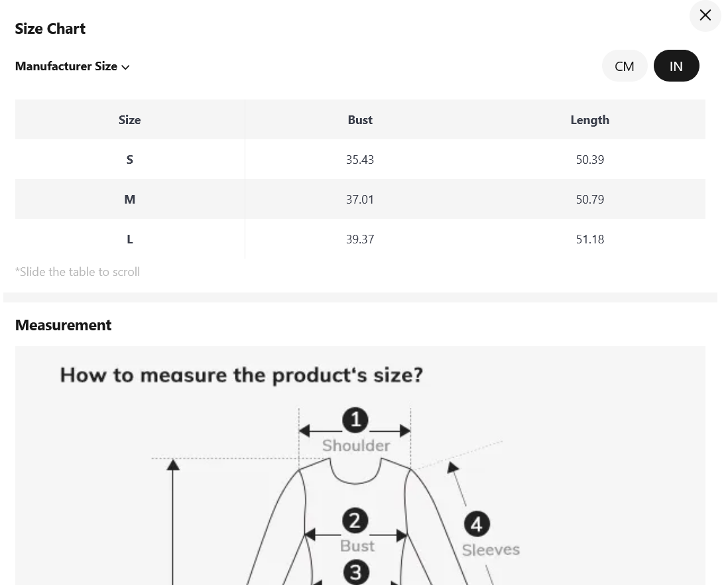Click the Length column header
This screenshot has width=728, height=585.
pos(589,120)
